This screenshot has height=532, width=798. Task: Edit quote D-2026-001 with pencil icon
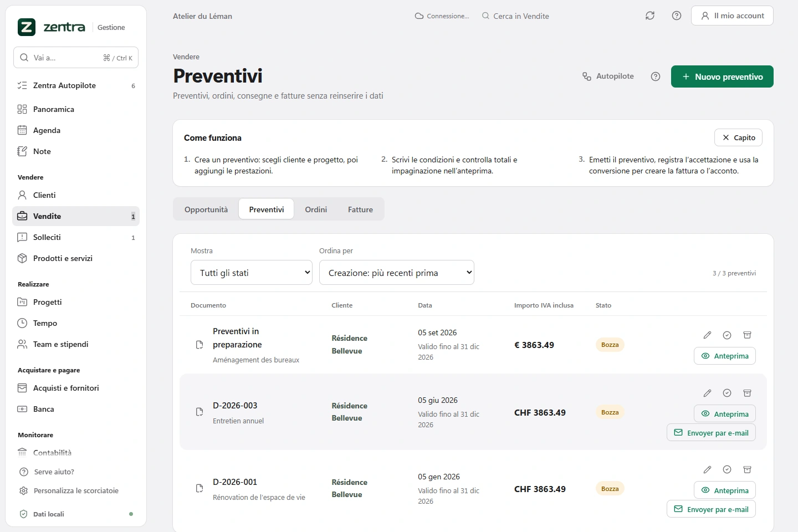707,469
